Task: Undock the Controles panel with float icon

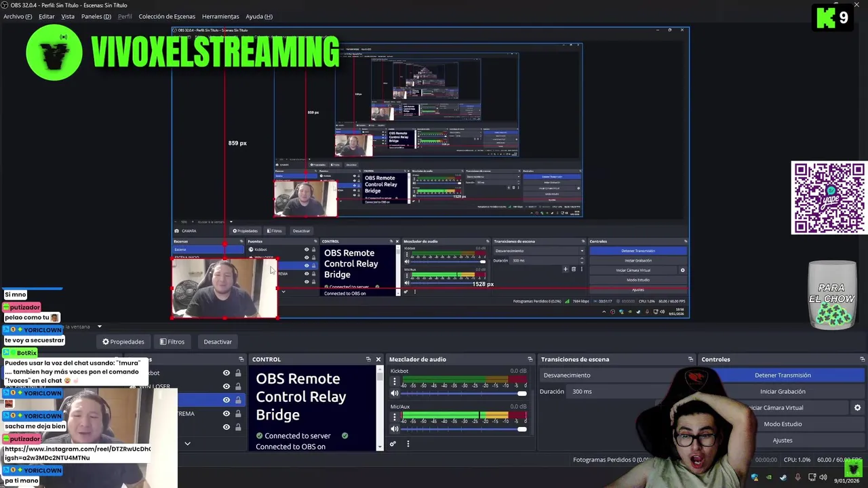Action: [x=863, y=359]
